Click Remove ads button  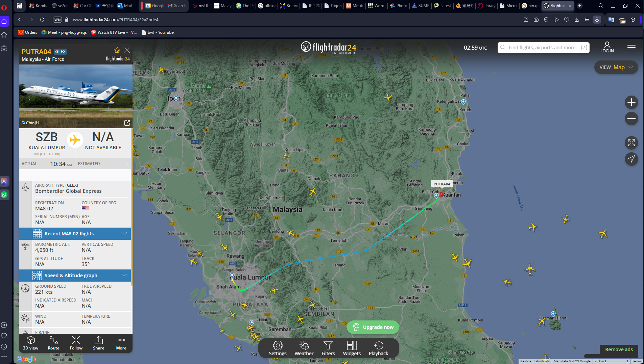pyautogui.click(x=619, y=349)
